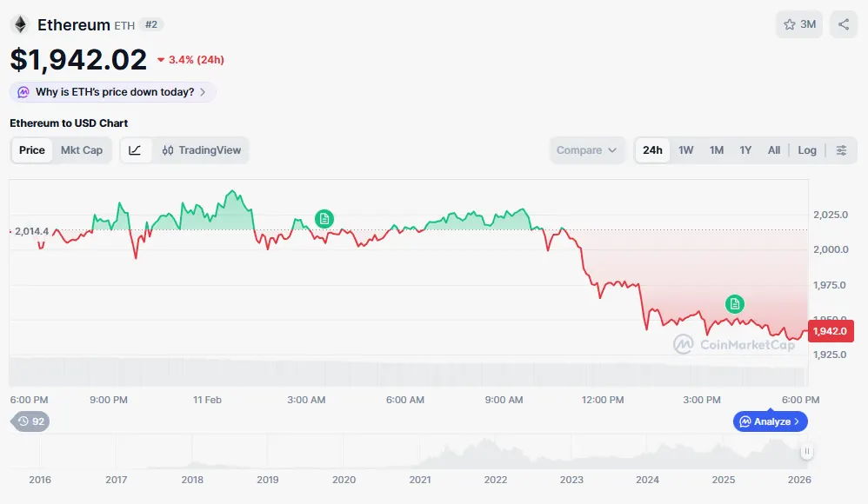Toggle Mkt Cap view
This screenshot has height=504, width=868.
click(x=83, y=149)
